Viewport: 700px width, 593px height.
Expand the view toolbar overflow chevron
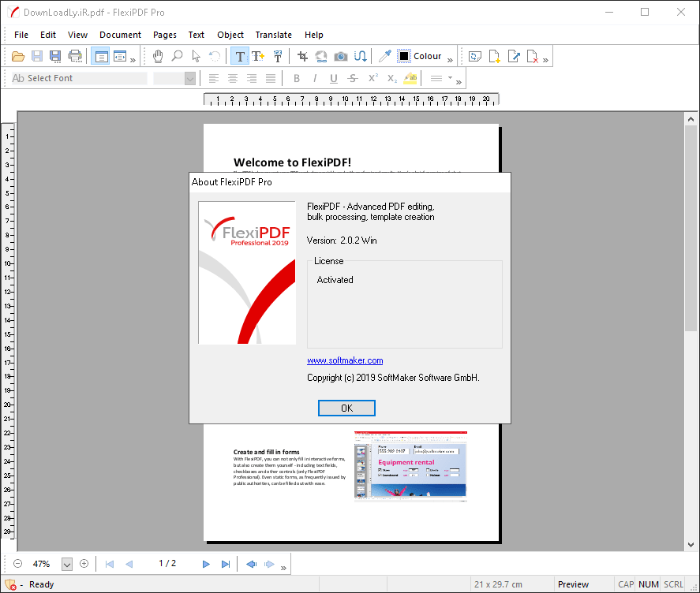pos(133,60)
